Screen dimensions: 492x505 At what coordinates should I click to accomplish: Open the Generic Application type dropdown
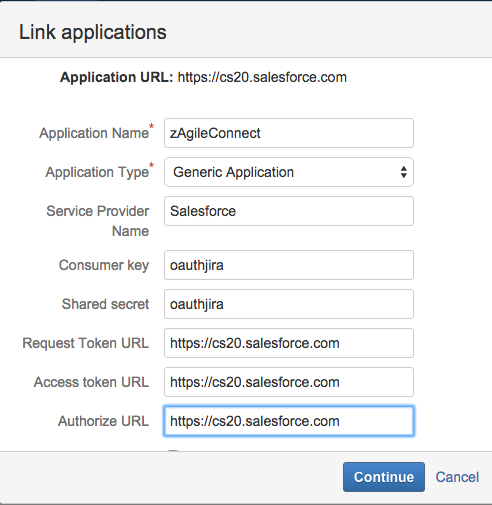point(289,172)
